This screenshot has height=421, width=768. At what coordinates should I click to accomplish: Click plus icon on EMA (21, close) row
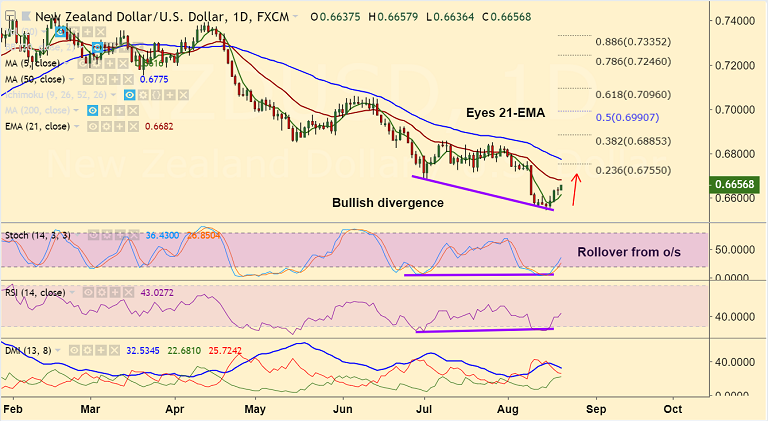(x=120, y=126)
